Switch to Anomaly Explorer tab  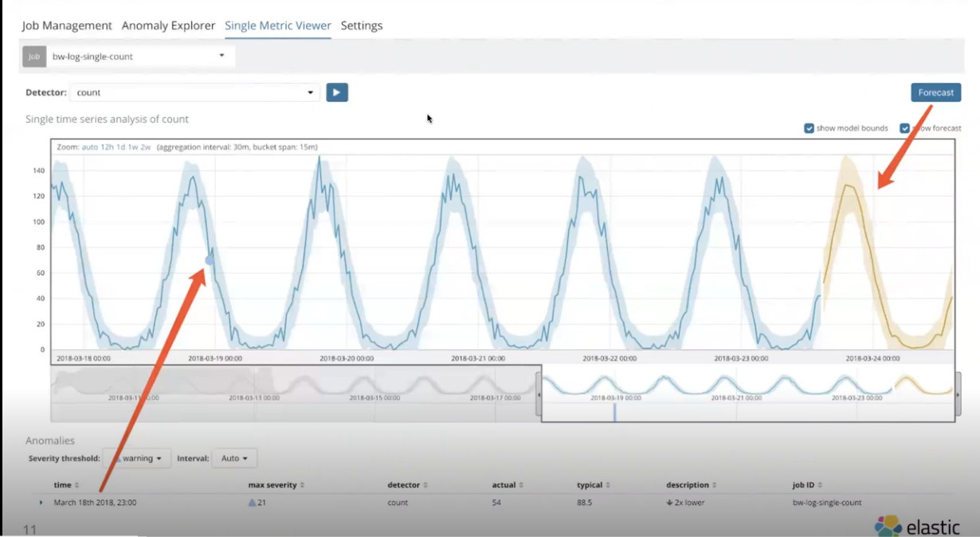click(x=168, y=25)
